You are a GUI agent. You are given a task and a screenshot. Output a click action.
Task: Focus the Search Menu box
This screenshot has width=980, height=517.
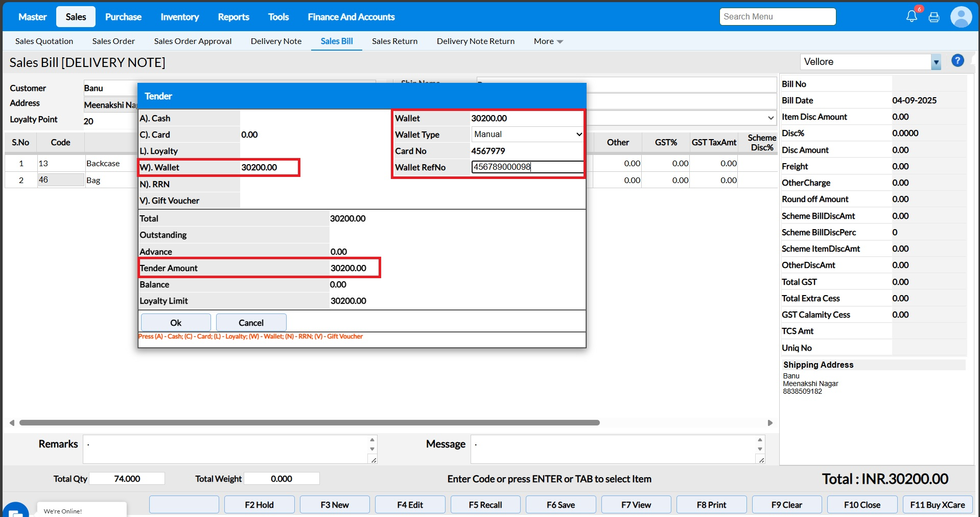tap(777, 17)
